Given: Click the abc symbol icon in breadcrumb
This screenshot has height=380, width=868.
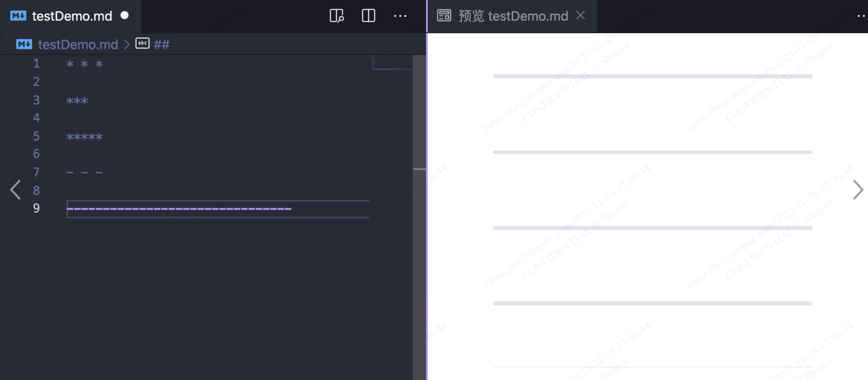Looking at the screenshot, I should pos(142,43).
